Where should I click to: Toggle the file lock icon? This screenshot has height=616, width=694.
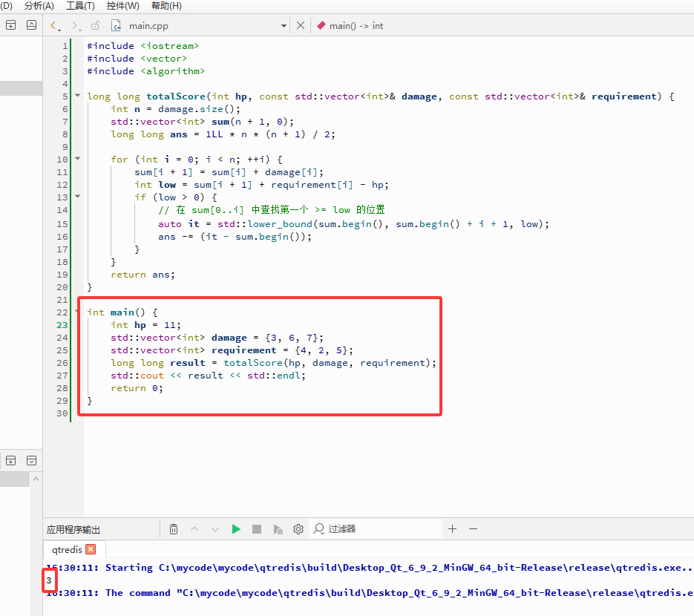[96, 26]
